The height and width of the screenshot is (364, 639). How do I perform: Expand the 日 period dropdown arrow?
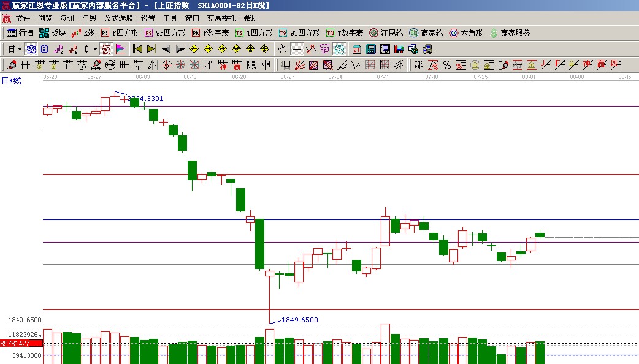pyautogui.click(x=20, y=49)
